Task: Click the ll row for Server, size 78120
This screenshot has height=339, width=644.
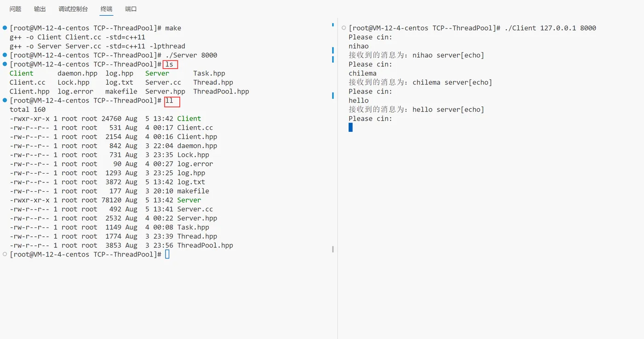Action: coord(105,200)
